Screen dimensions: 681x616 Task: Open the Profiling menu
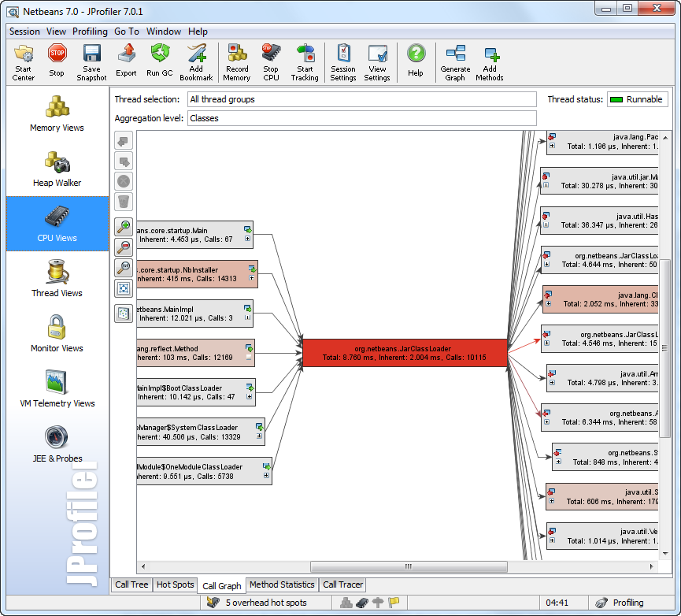tap(90, 32)
